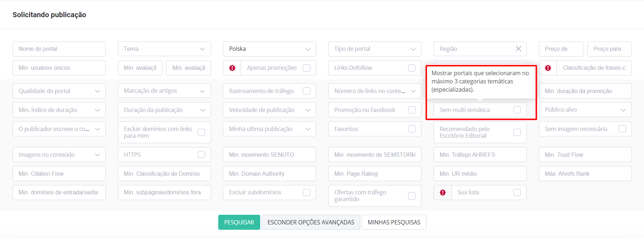Click the Solicitando publicação heading
This screenshot has height=238, width=644.
pyautogui.click(x=49, y=15)
